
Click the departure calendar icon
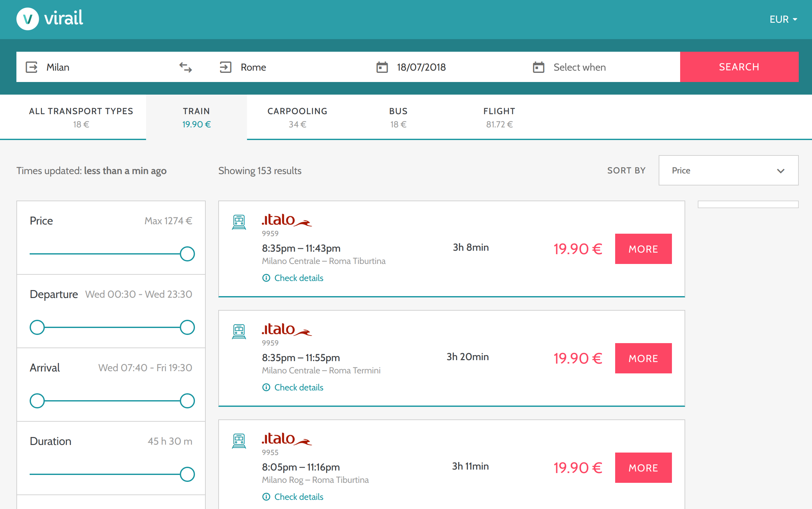[382, 67]
